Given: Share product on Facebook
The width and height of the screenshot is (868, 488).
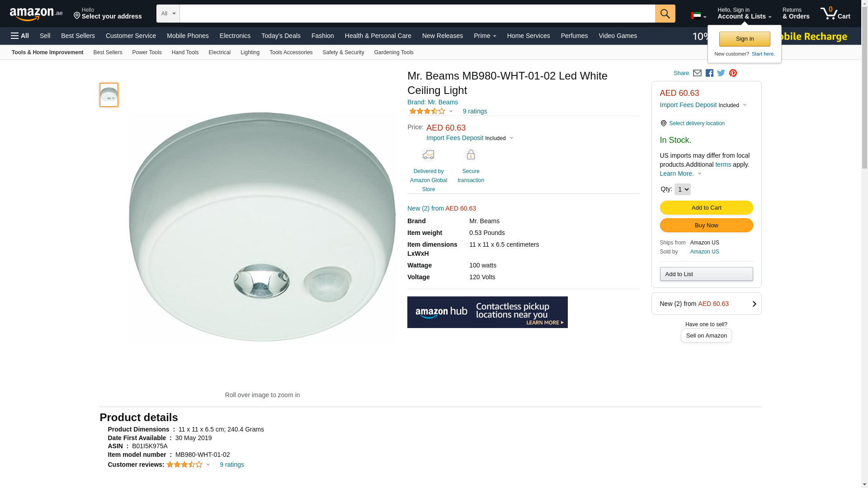Looking at the screenshot, I should pyautogui.click(x=709, y=73).
